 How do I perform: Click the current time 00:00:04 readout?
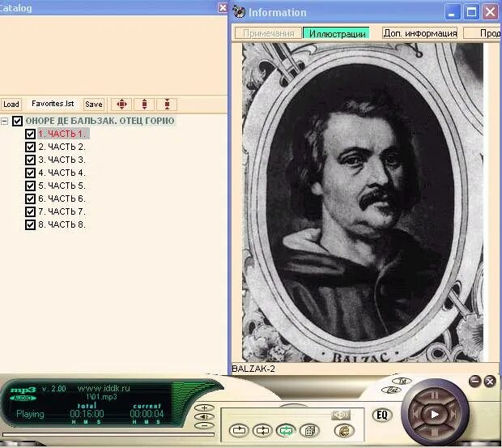147,413
